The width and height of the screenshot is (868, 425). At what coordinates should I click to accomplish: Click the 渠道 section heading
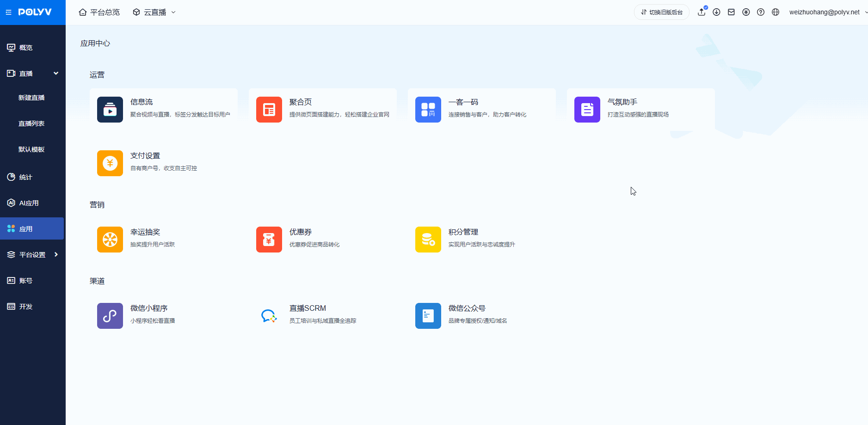[97, 281]
